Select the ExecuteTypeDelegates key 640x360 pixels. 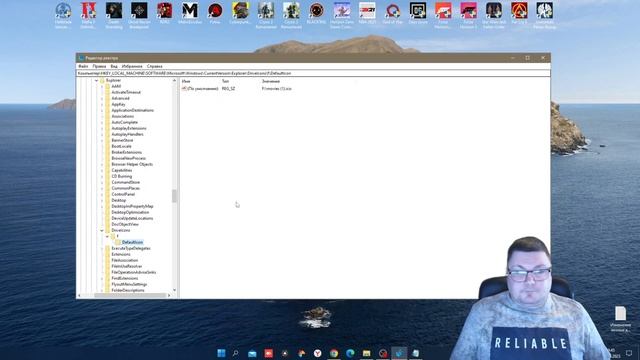pos(131,248)
